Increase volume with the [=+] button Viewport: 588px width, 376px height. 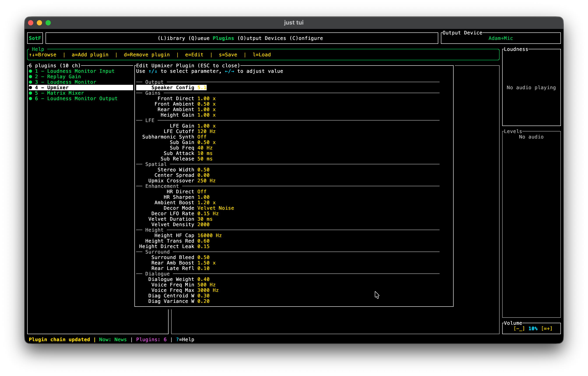[x=547, y=329]
